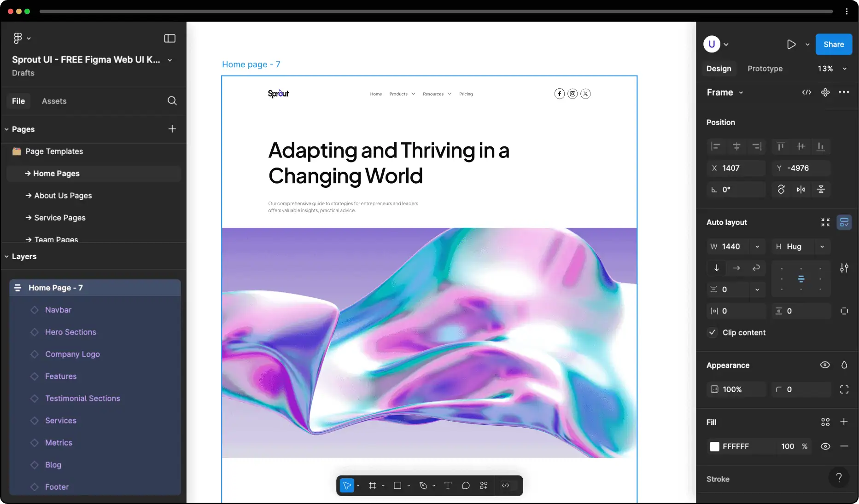The image size is (859, 504).
Task: Select the Comment tool
Action: [466, 486]
